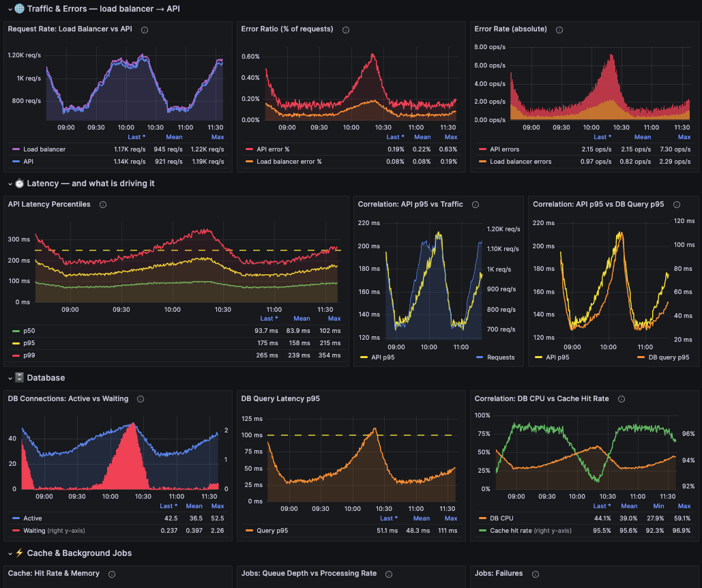Toggle Active connections series visibility
702x588 pixels.
pos(33,518)
